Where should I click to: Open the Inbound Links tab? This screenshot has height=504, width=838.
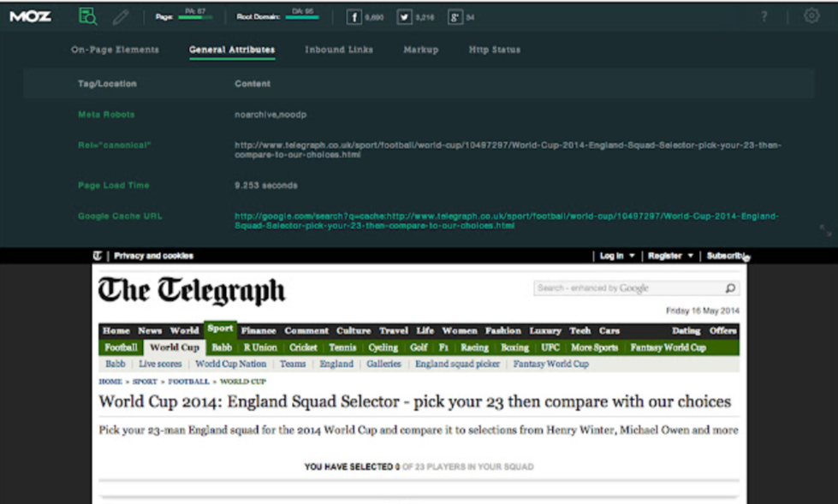click(339, 50)
